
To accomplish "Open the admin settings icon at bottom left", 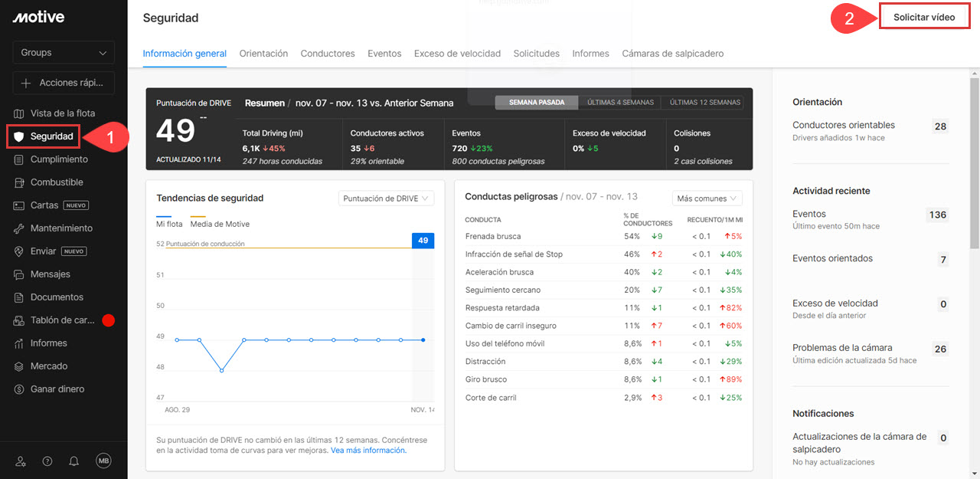I will [x=21, y=461].
